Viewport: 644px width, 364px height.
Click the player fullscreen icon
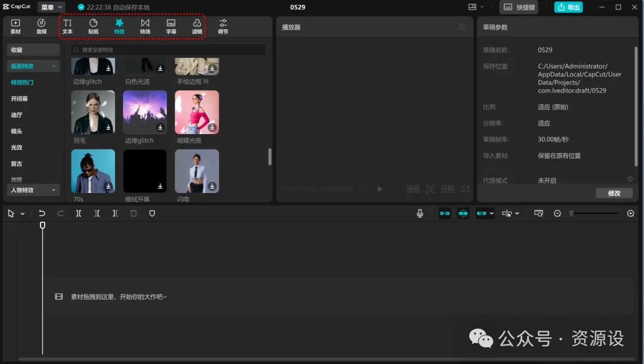465,189
